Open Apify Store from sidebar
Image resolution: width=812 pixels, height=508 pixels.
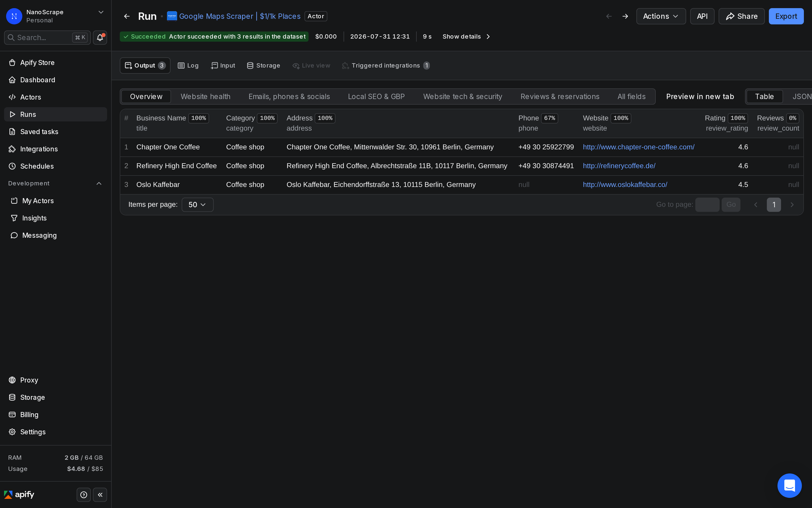pyautogui.click(x=55, y=62)
